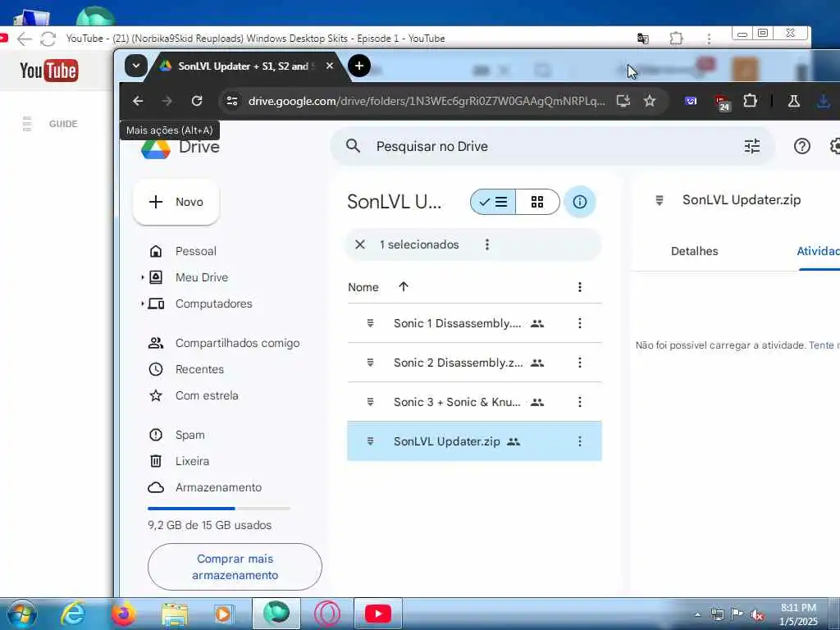The image size is (840, 630).
Task: Close the SonLVL Updater browser tab
Action: [330, 66]
